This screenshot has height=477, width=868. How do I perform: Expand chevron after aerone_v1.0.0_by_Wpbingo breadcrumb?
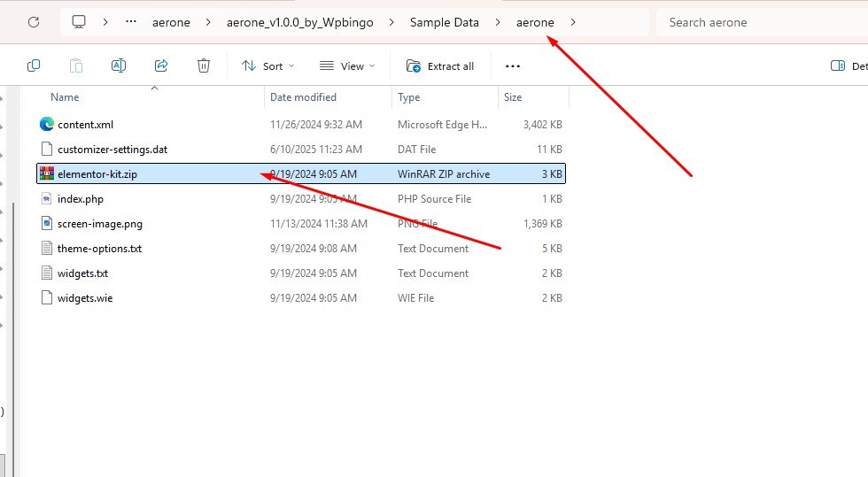391,22
